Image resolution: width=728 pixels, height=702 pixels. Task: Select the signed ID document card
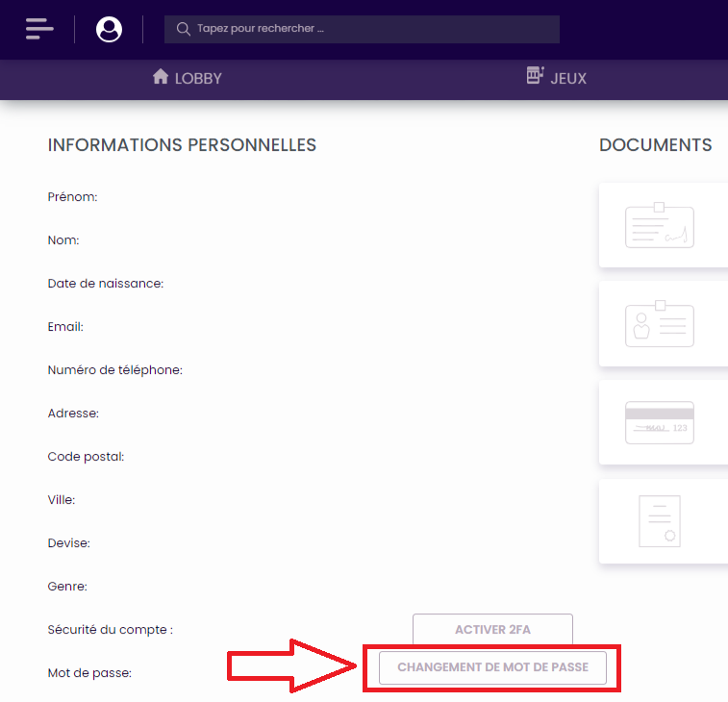tap(660, 226)
